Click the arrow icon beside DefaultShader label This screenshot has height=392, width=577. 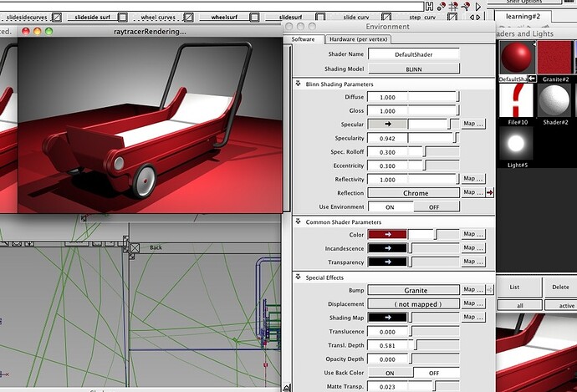pos(532,79)
